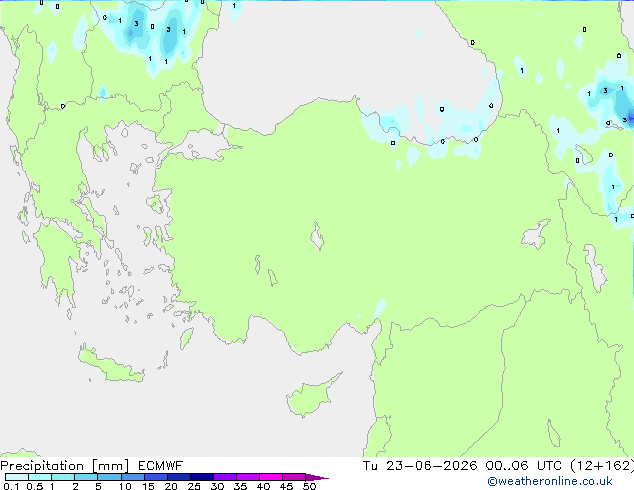The image size is (634, 490).
Task: Click the ©weatheronline.co.uk credit text
Action: (x=550, y=481)
